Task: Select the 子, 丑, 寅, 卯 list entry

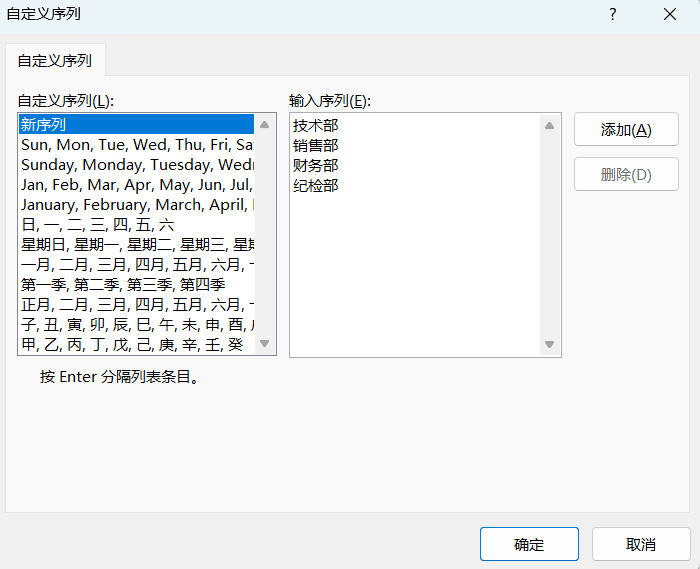Action: tap(135, 324)
